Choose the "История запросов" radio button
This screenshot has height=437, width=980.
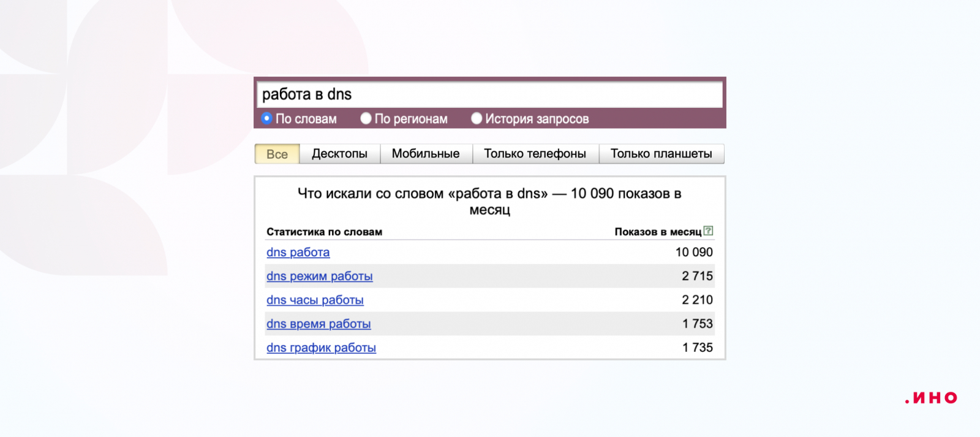pos(477,118)
